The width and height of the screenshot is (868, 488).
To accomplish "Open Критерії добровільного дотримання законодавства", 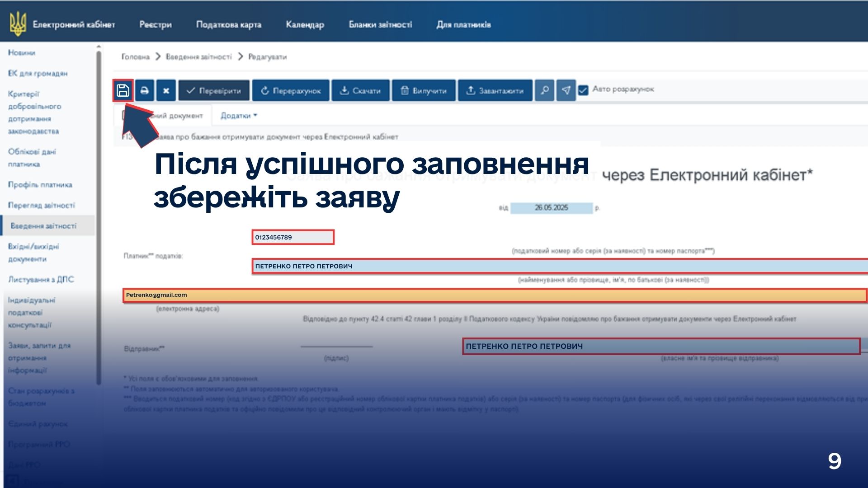I will (x=34, y=113).
